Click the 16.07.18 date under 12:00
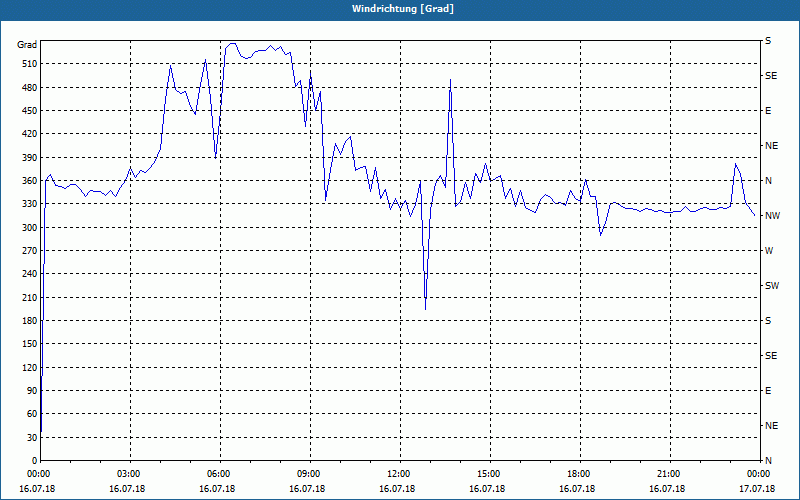800x500 pixels. 397,489
